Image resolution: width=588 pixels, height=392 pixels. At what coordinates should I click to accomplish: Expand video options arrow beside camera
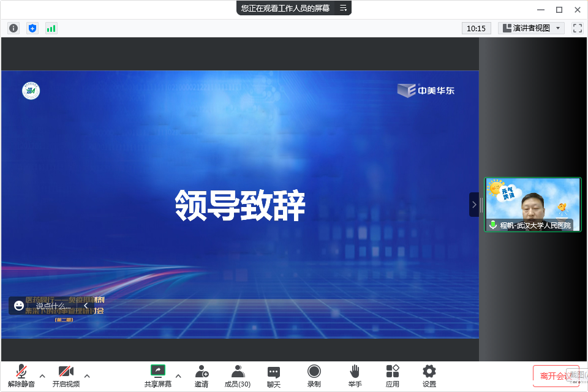coord(87,375)
